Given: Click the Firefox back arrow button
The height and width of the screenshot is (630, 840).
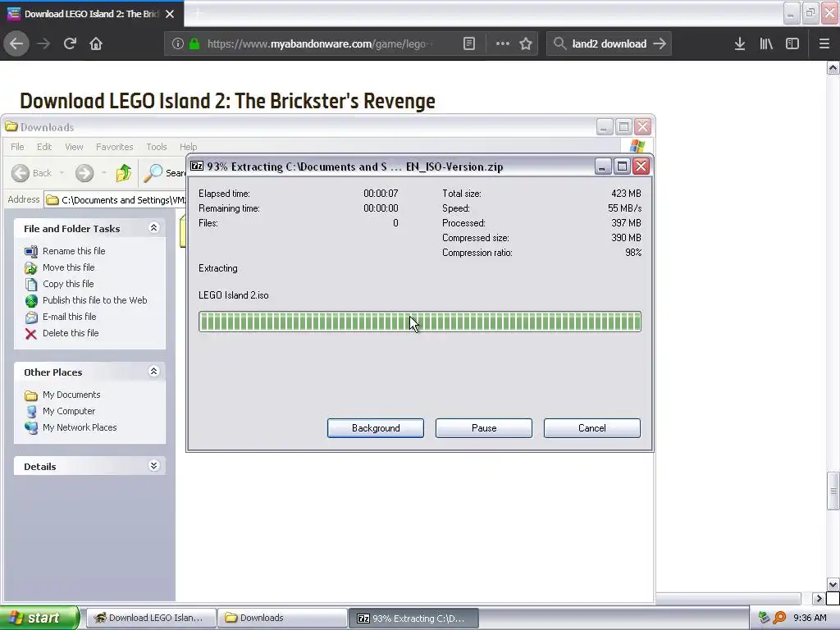Looking at the screenshot, I should [16, 43].
